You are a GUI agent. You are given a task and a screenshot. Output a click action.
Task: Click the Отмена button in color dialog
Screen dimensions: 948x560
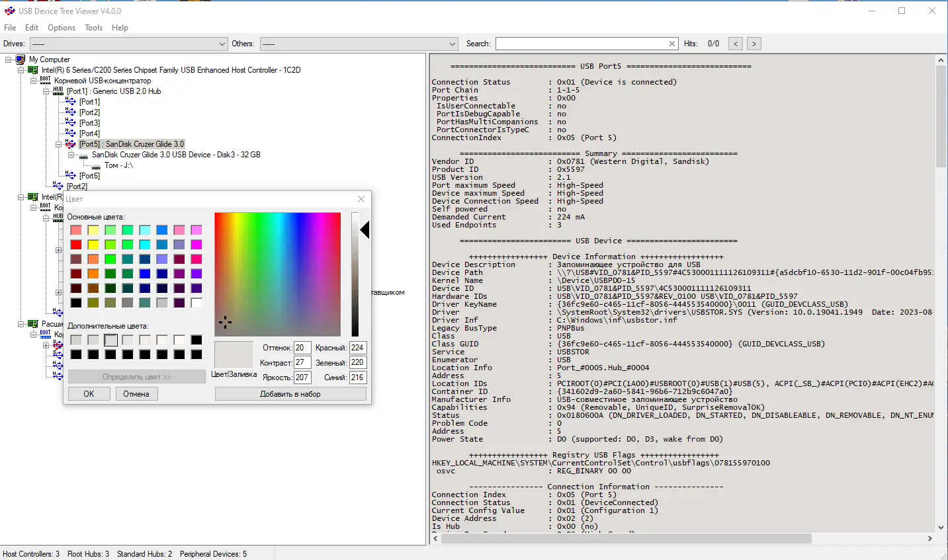coord(136,394)
